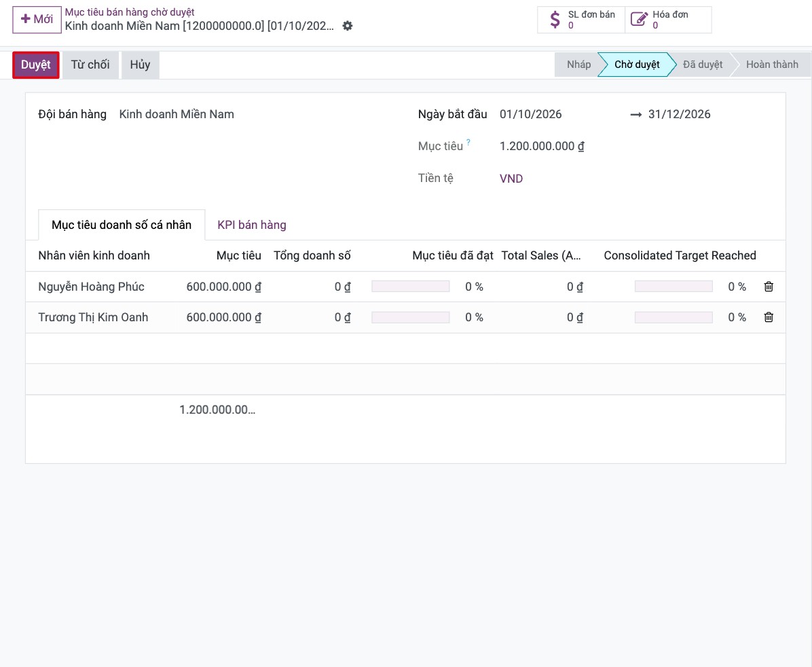
Task: Select the Mục tiêu doanh số cá nhân tab
Action: point(122,225)
